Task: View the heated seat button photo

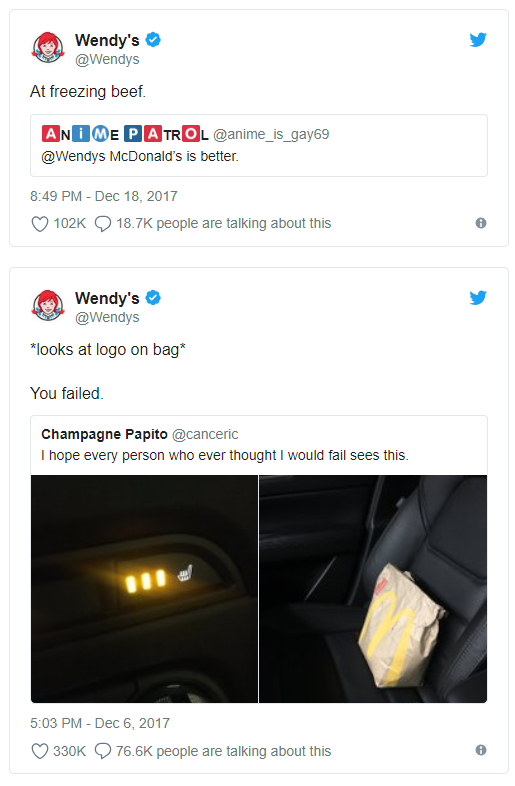Action: click(x=144, y=589)
